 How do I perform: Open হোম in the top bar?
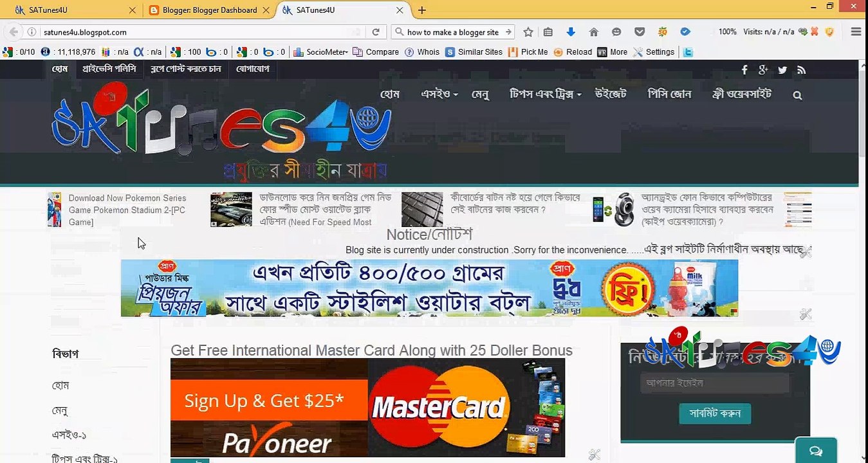point(60,69)
